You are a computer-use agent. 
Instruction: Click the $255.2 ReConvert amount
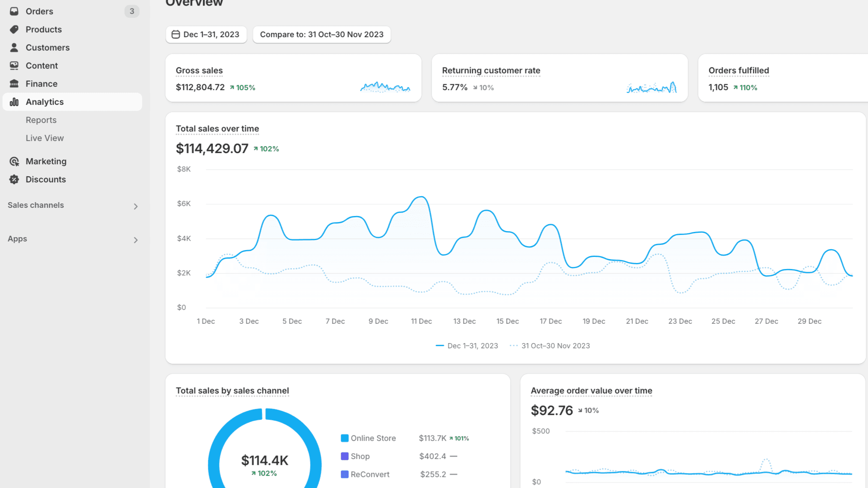coord(433,474)
